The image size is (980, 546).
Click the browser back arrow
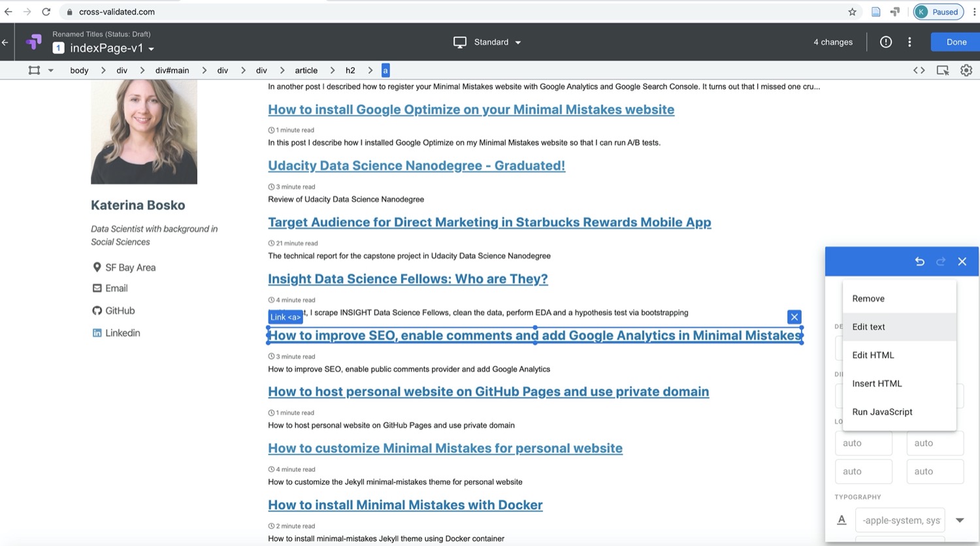(8, 12)
